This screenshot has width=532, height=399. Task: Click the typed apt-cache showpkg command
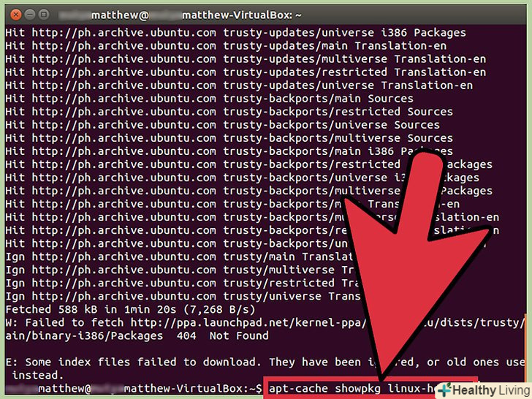tap(352, 389)
